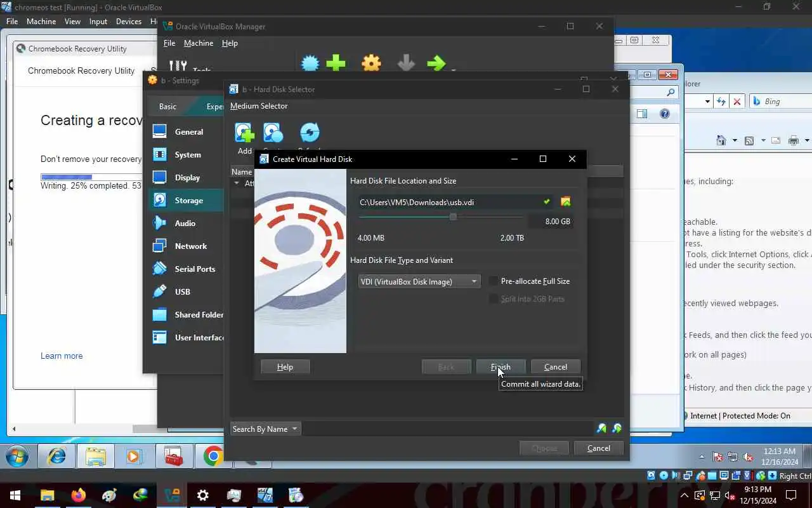The width and height of the screenshot is (812, 508).
Task: Click the red stop X in Internet Explorer
Action: [x=737, y=102]
